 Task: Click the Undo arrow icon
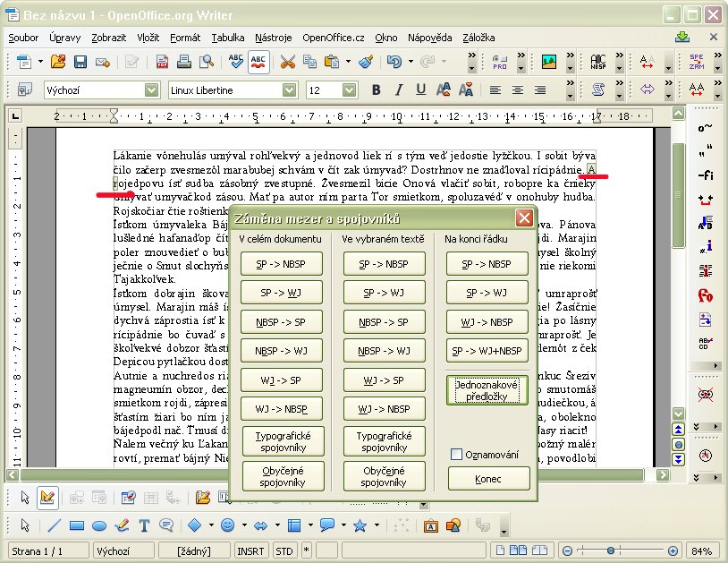[x=394, y=62]
